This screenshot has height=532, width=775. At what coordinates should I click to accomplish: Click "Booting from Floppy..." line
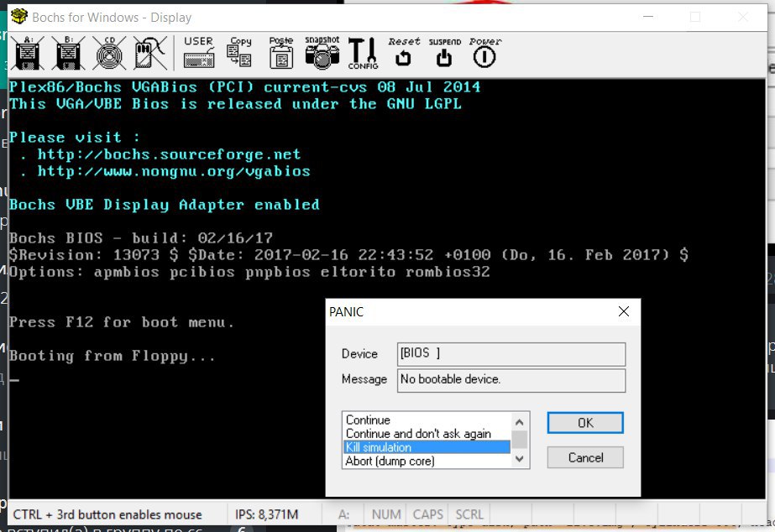point(113,356)
